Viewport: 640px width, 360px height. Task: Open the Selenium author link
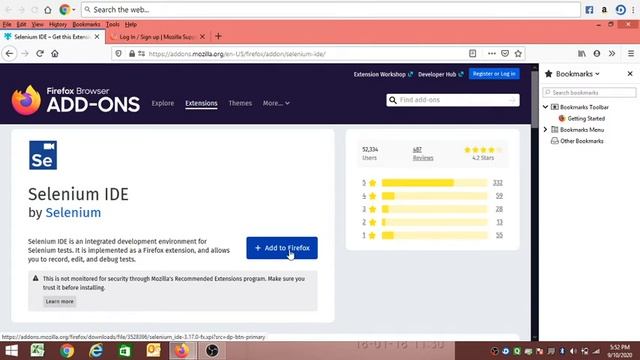(x=73, y=213)
